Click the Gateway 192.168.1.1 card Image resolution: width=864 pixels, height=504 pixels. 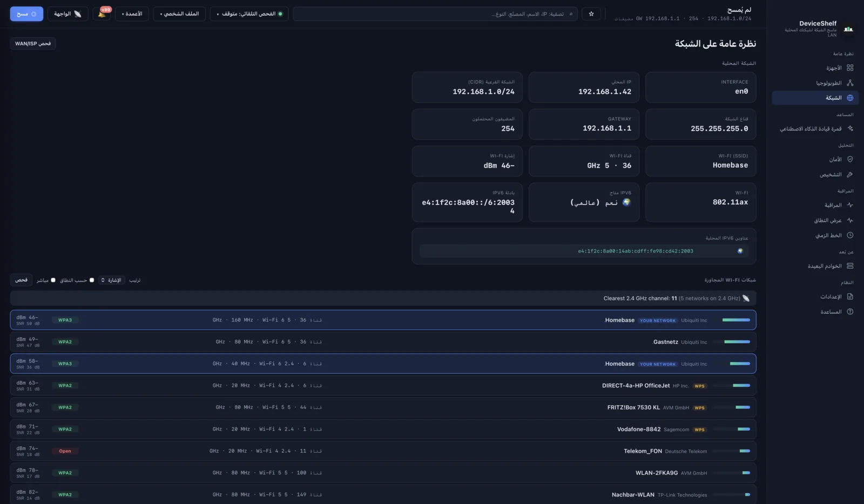pos(584,124)
